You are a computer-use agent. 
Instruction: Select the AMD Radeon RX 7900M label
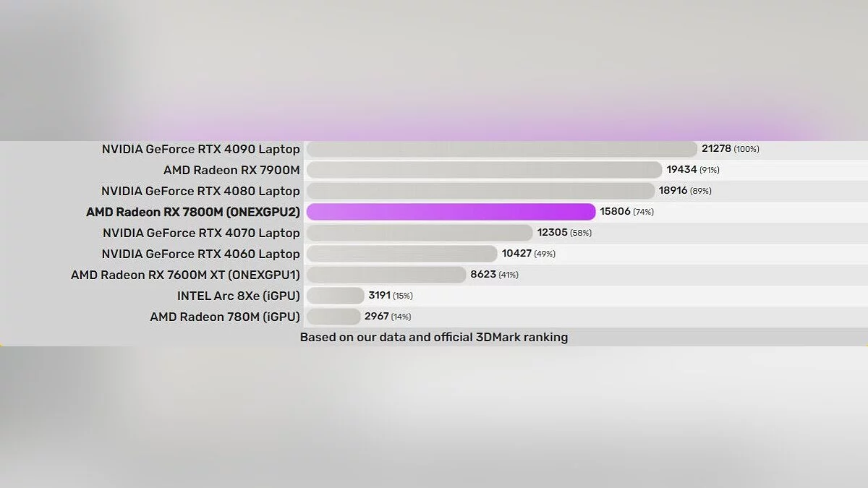[231, 170]
